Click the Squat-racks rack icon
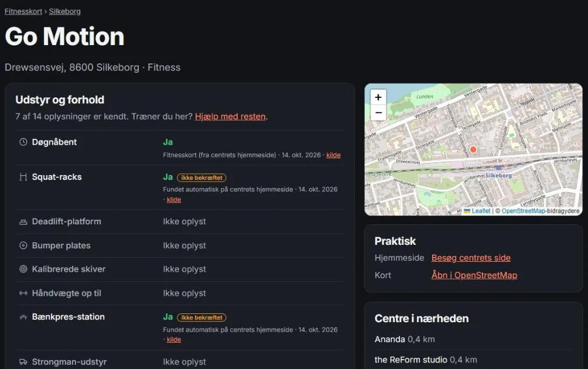Viewport: 588px width, 369px height. (x=23, y=177)
